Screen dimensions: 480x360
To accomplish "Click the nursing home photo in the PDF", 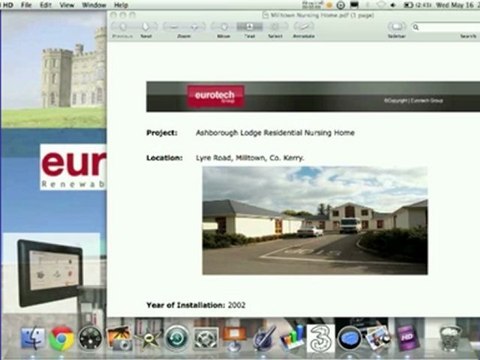I will [315, 220].
